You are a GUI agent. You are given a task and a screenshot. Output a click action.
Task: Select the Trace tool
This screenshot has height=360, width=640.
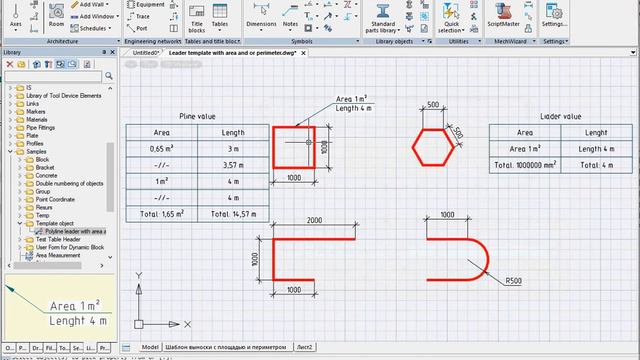tap(138, 16)
